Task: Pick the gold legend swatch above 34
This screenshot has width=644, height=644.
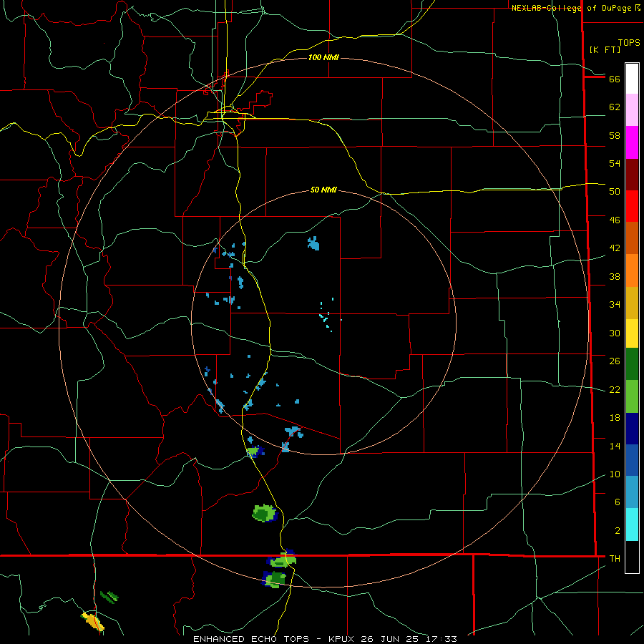Action: point(632,303)
